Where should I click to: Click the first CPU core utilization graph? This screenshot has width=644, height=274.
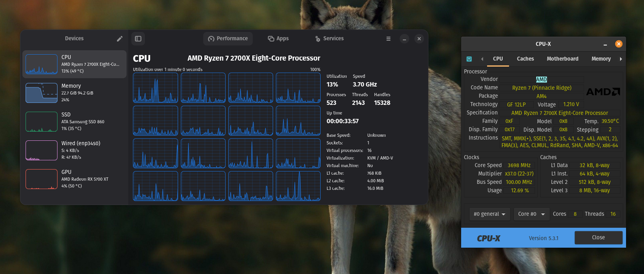click(155, 88)
